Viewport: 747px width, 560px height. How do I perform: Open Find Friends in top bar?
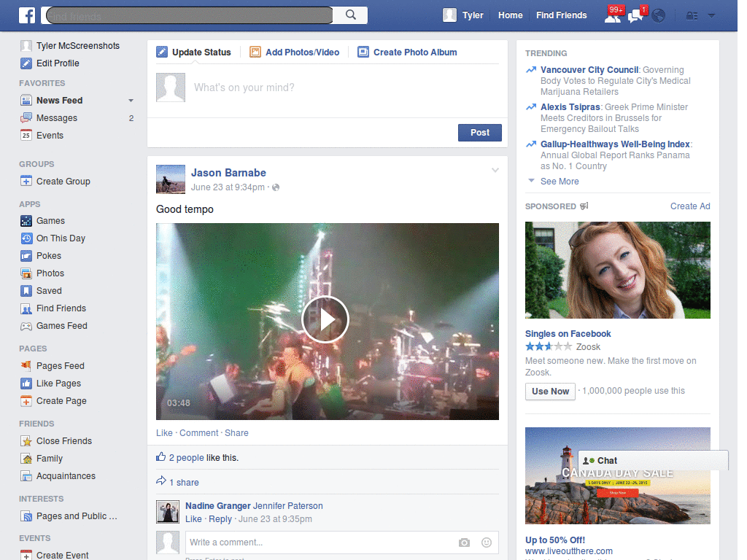[x=561, y=15]
